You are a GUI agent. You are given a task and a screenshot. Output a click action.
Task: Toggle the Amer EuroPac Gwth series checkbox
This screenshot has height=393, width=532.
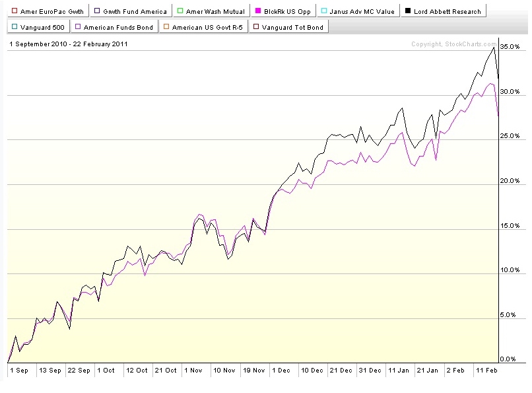coord(15,11)
